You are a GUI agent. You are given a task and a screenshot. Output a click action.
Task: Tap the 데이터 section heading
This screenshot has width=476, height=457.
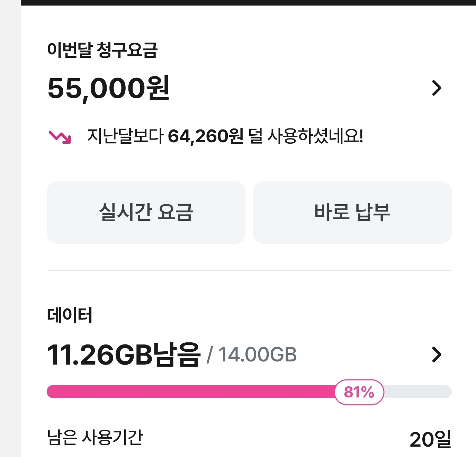click(70, 315)
